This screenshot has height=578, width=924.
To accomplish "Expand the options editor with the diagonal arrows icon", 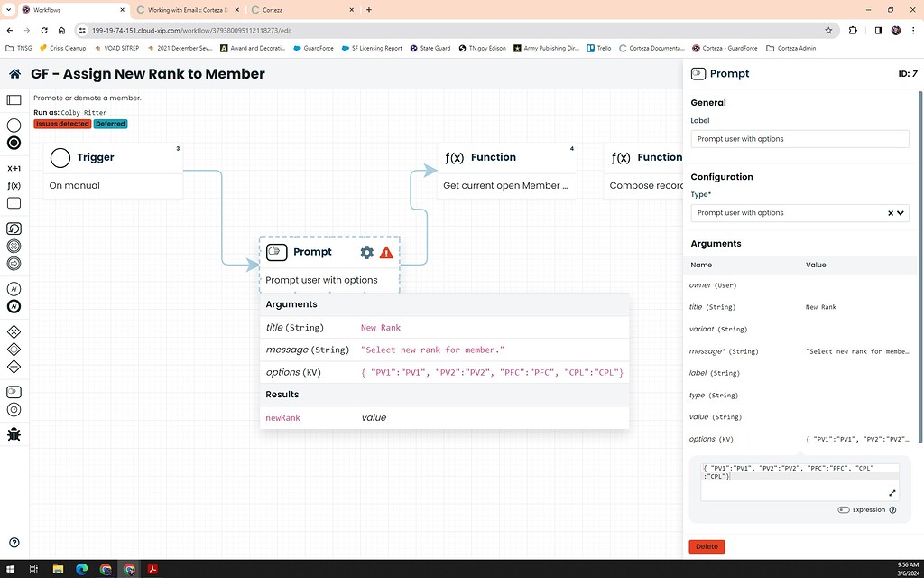I will click(892, 493).
